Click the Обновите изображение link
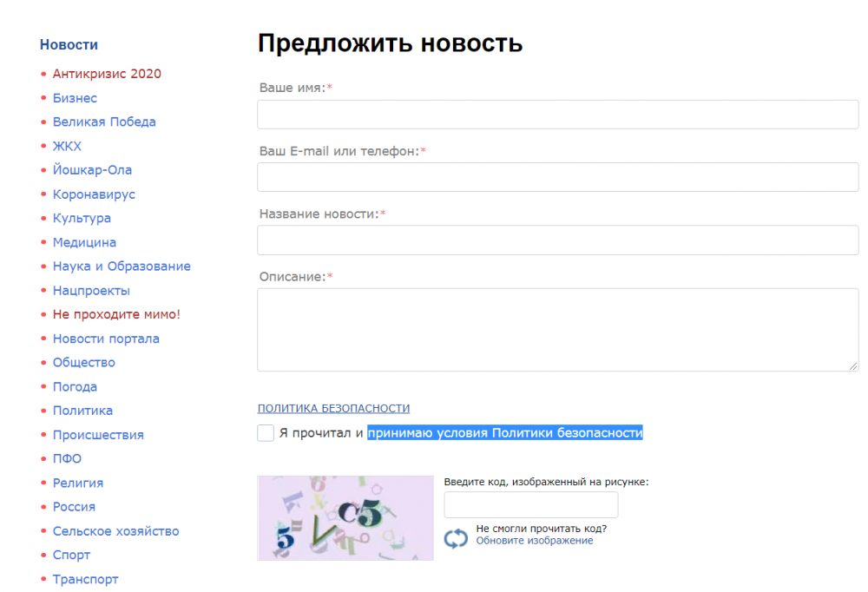 point(534,541)
